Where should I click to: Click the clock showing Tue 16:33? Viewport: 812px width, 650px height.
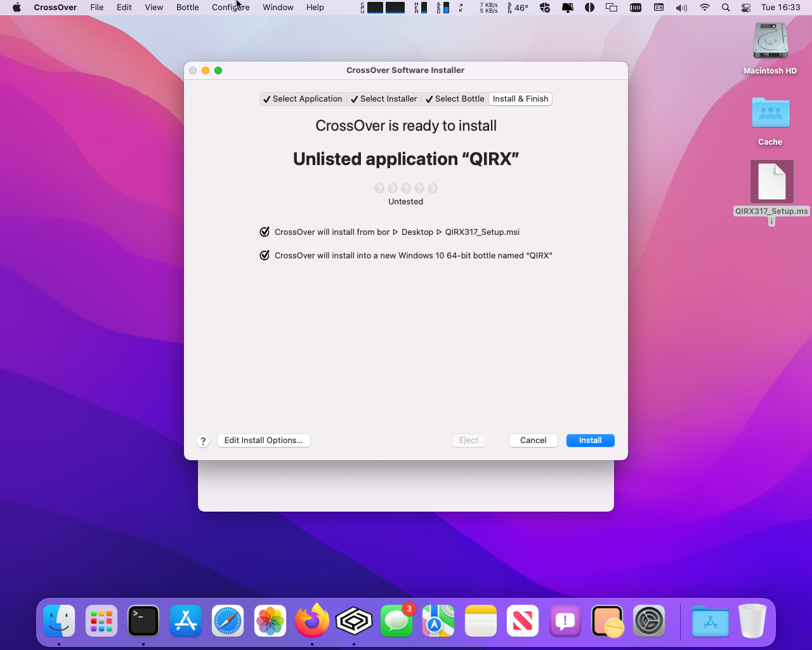(780, 8)
